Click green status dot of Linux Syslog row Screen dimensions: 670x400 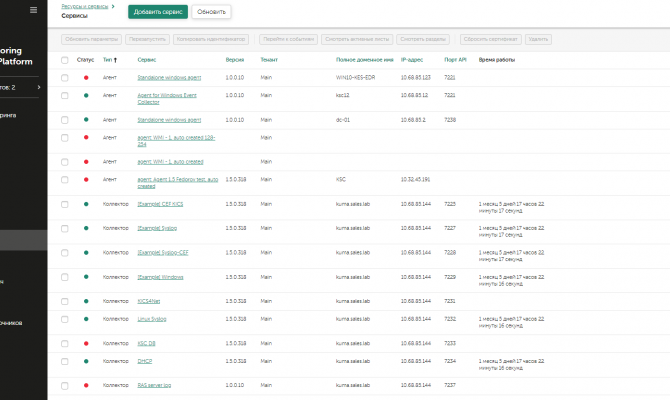coord(86,319)
